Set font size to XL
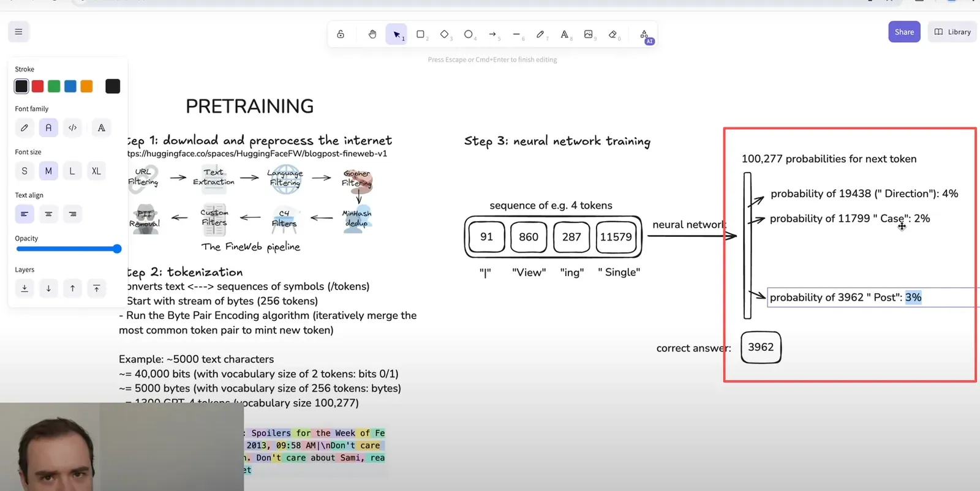This screenshot has height=491, width=980. point(96,171)
